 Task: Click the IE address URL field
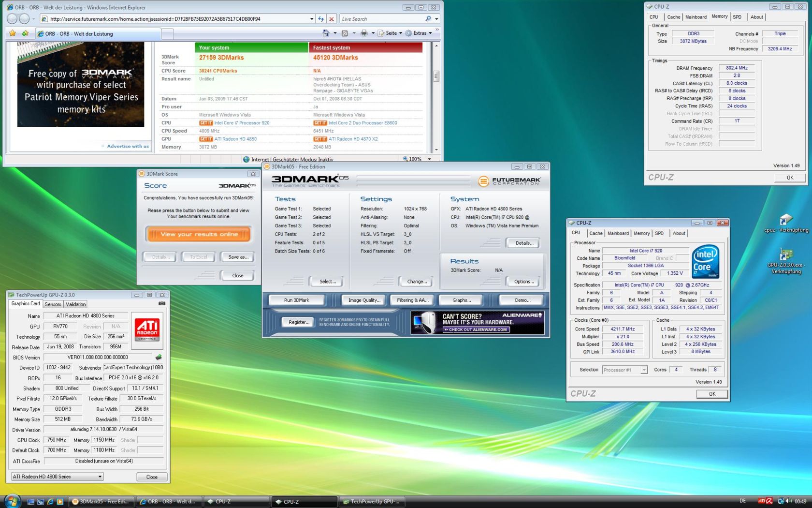coord(177,19)
